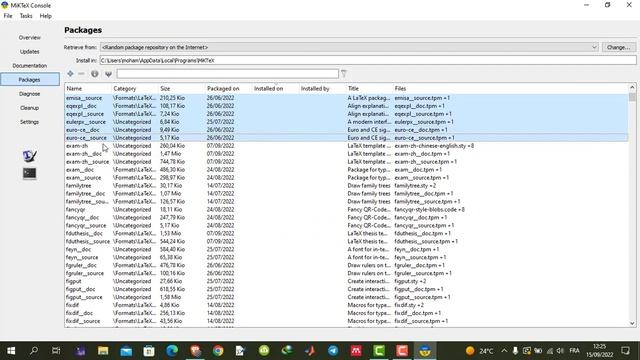Open the notification center icon
The height and width of the screenshot is (360, 640).
tap(625, 351)
